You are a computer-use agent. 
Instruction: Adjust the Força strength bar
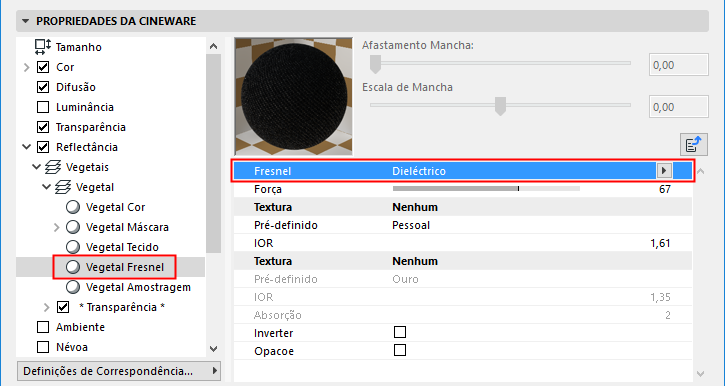[486, 189]
